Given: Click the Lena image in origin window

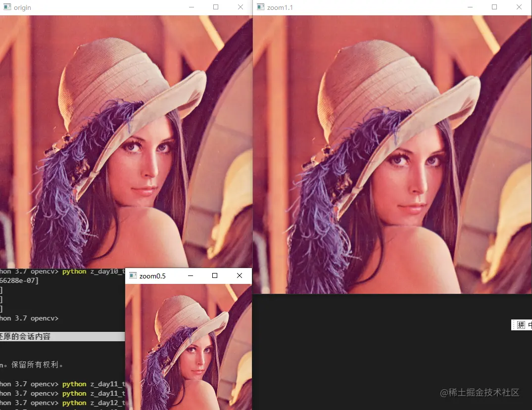Looking at the screenshot, I should point(126,142).
